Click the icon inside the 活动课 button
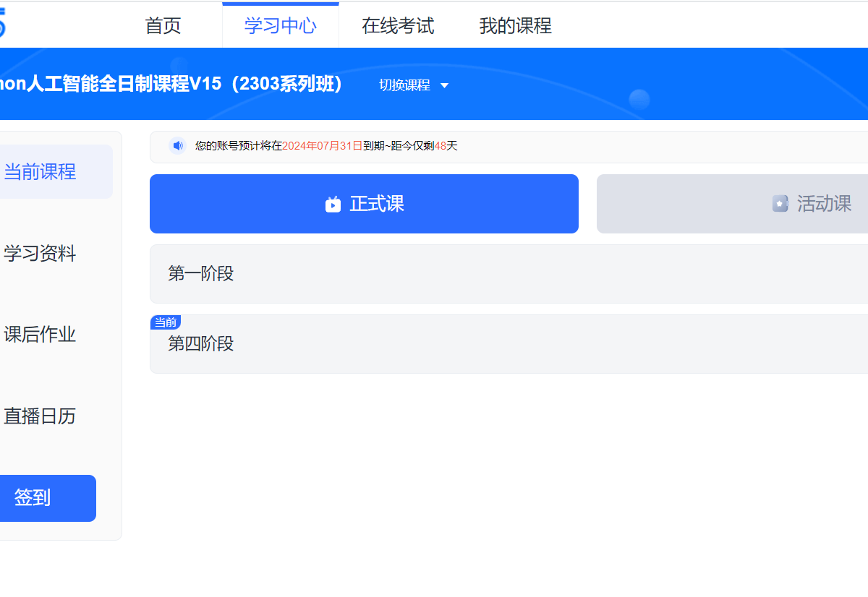 [x=780, y=203]
